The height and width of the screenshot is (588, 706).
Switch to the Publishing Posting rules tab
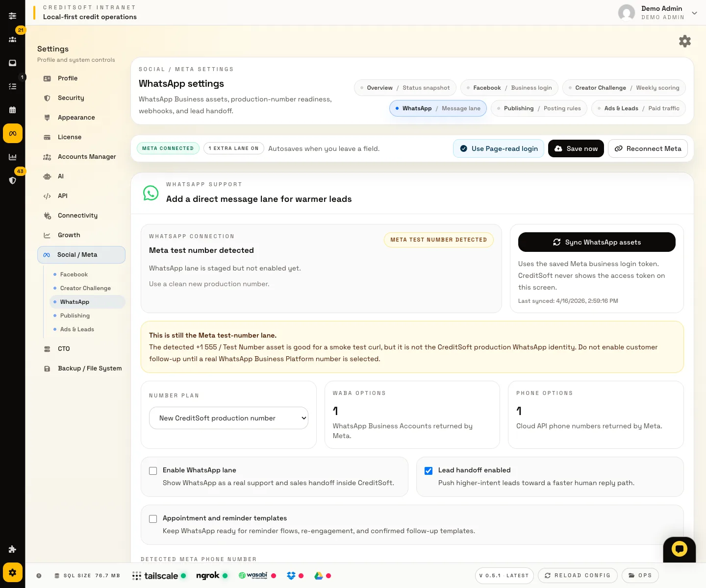click(538, 108)
